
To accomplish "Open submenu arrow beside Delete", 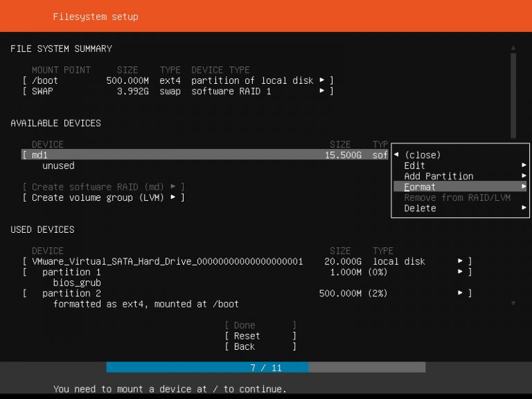I will [524, 207].
